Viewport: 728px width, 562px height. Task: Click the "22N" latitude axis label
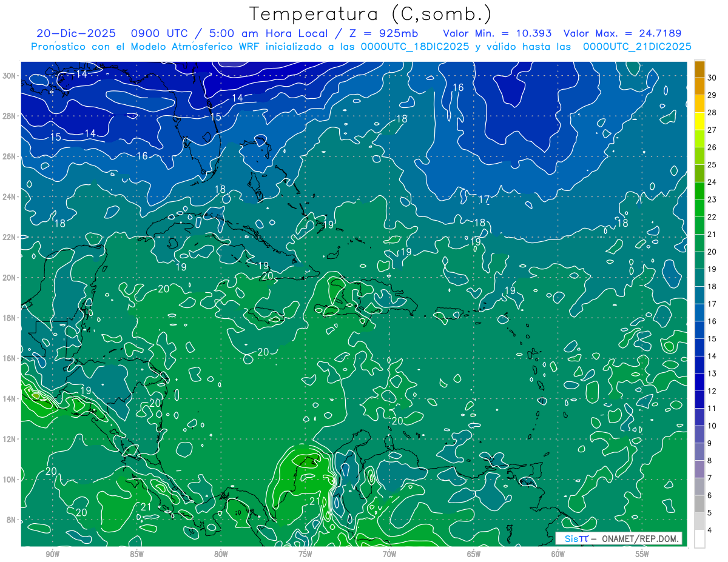pyautogui.click(x=10, y=237)
